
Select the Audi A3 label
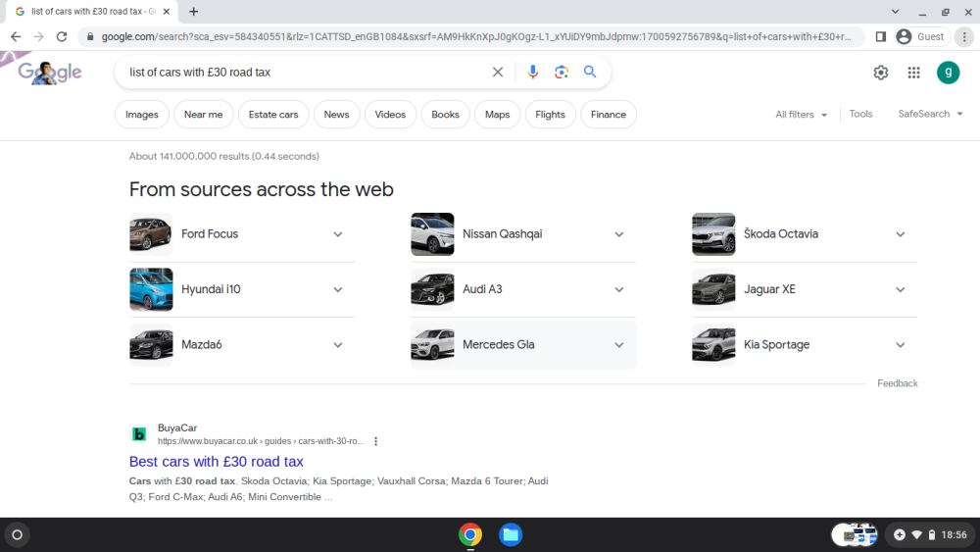[x=482, y=289]
